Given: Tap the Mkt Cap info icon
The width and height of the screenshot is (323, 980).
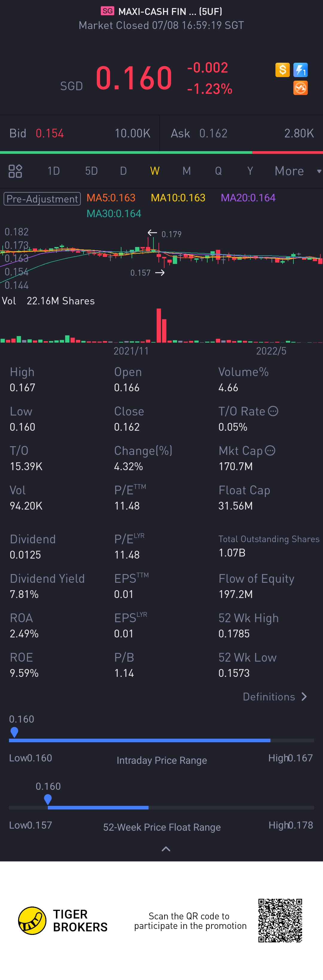Looking at the screenshot, I should pos(270,451).
